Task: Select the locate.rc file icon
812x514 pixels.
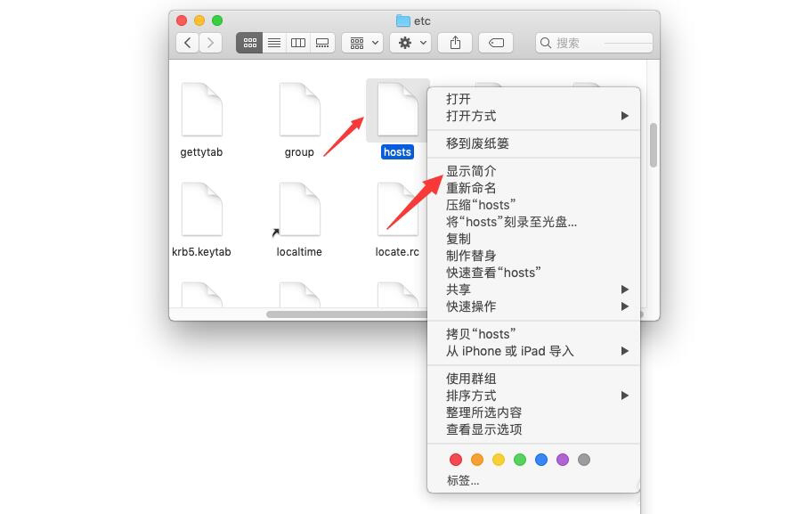Action: coord(397,209)
